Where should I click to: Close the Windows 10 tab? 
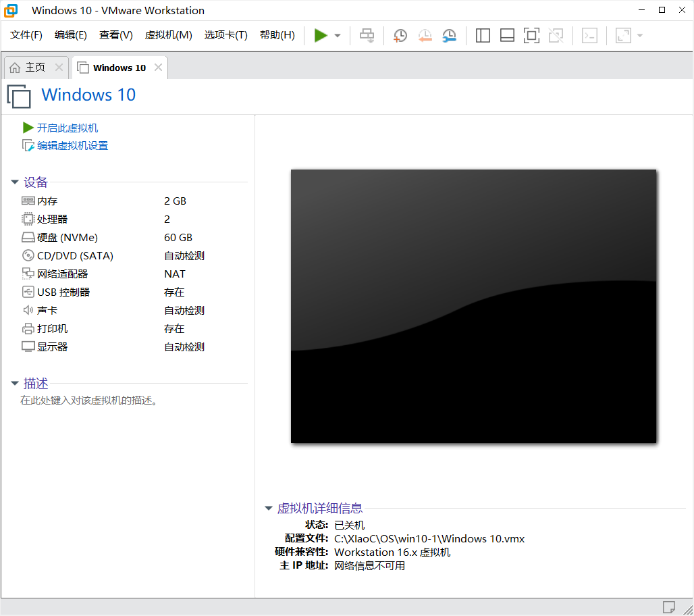tap(158, 68)
